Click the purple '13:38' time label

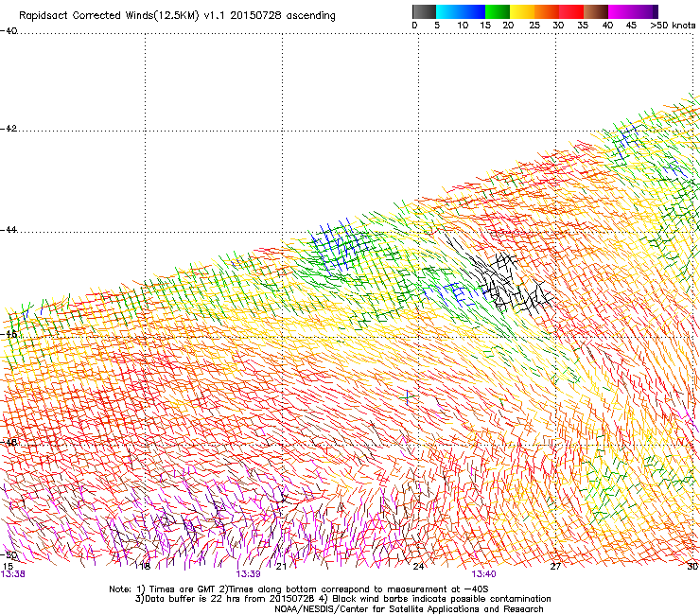click(13, 574)
